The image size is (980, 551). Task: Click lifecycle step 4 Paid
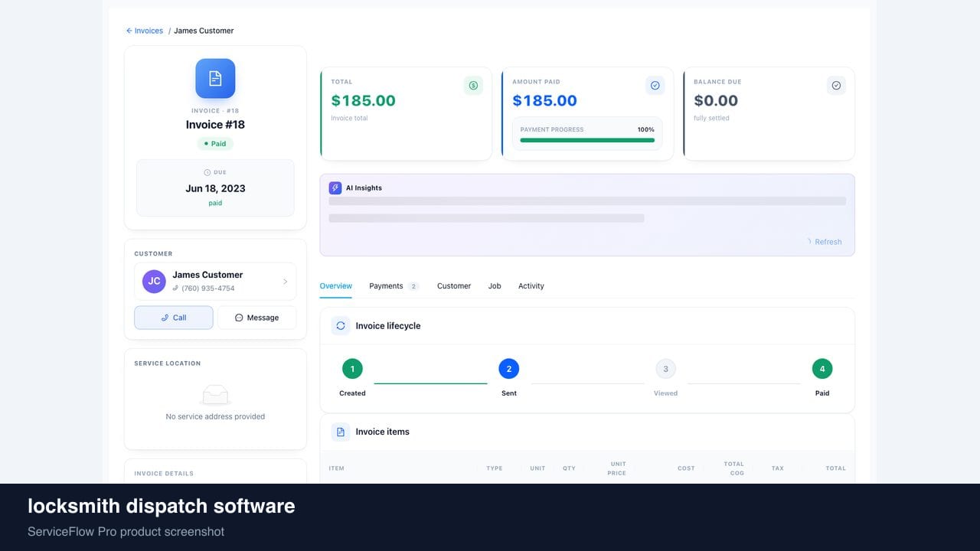[x=822, y=369]
